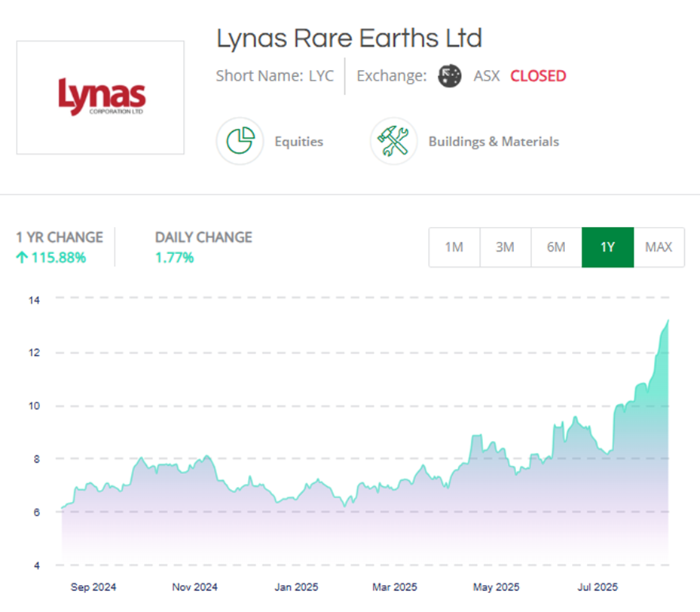The width and height of the screenshot is (700, 612).
Task: Click the DAILY CHANGE 1.77% value
Action: (174, 258)
